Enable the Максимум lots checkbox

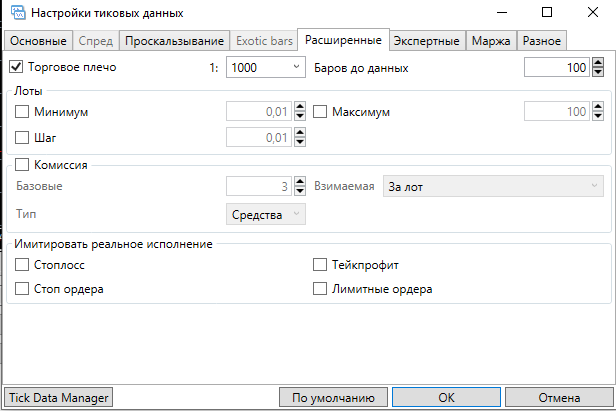(x=320, y=112)
